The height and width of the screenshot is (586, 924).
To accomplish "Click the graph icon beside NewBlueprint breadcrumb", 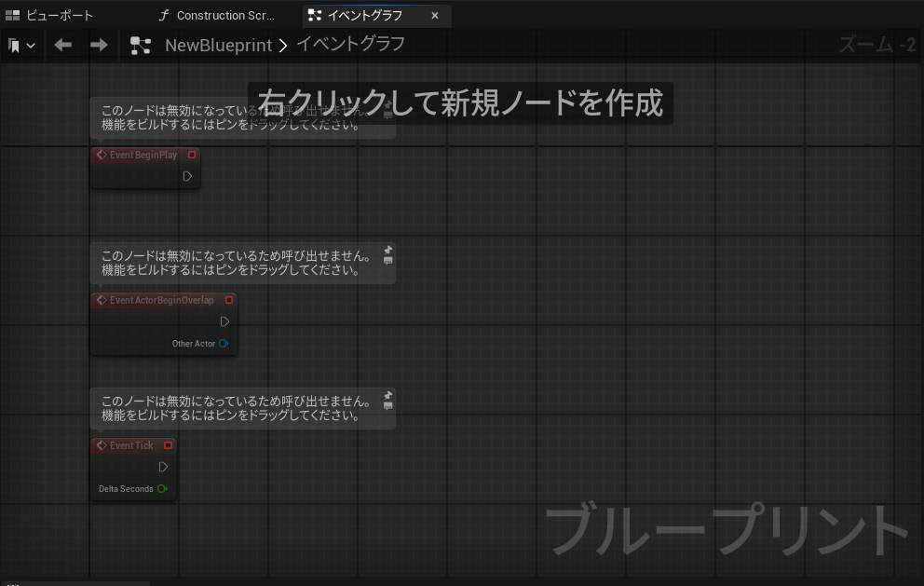I will click(141, 46).
